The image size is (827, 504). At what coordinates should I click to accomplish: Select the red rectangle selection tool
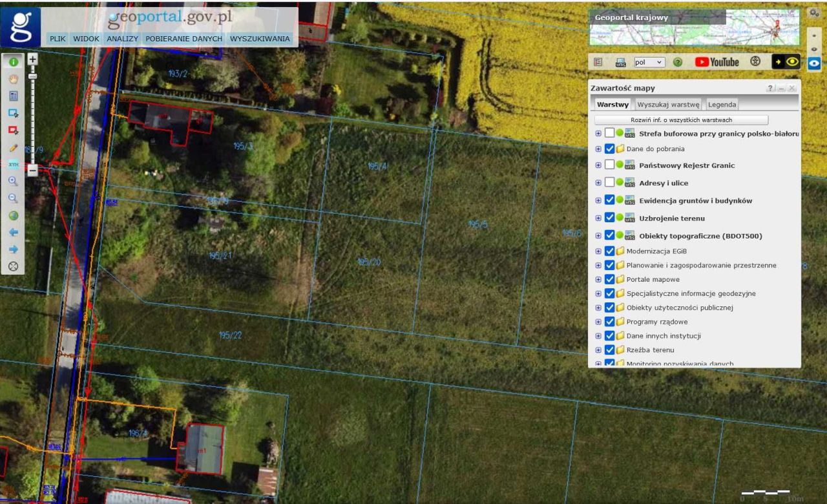coord(13,130)
